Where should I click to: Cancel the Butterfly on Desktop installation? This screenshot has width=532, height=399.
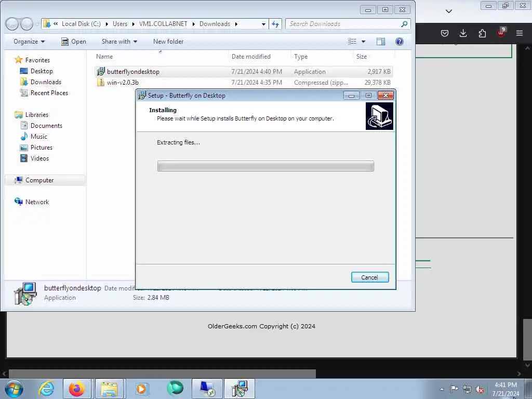coord(370,277)
